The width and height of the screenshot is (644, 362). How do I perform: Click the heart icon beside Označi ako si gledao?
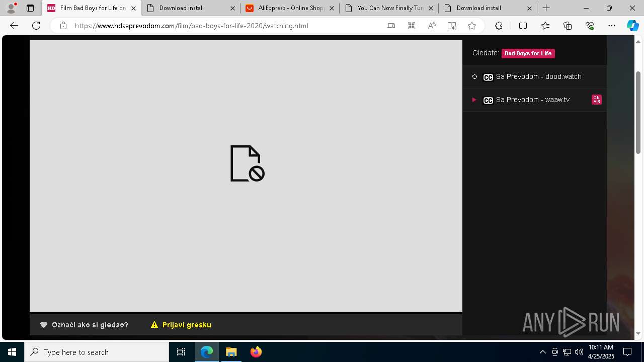point(44,325)
